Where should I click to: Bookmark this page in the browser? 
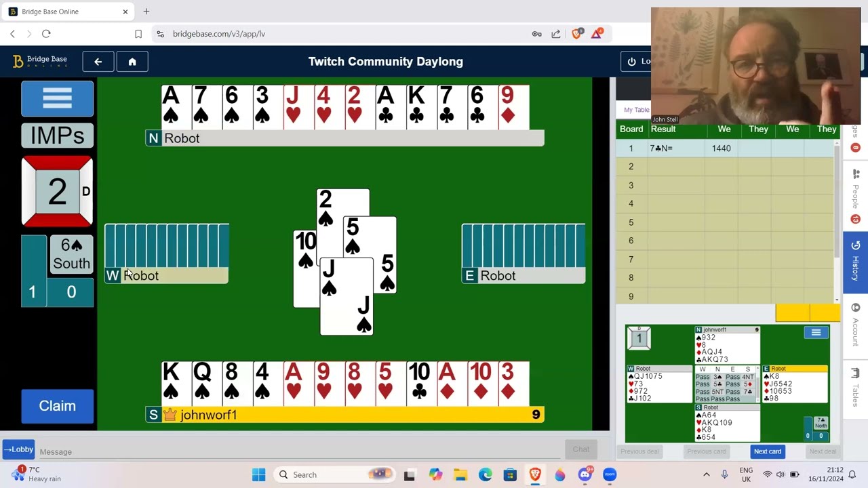pos(138,34)
